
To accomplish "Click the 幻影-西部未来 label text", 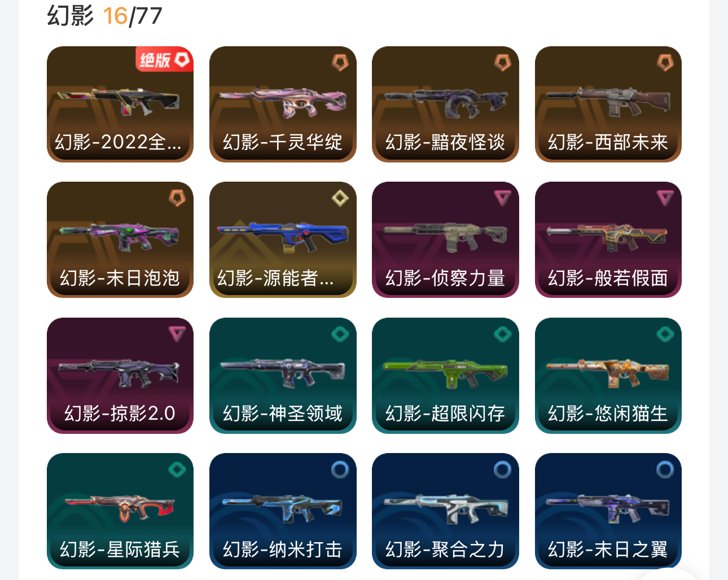I will coord(608,142).
